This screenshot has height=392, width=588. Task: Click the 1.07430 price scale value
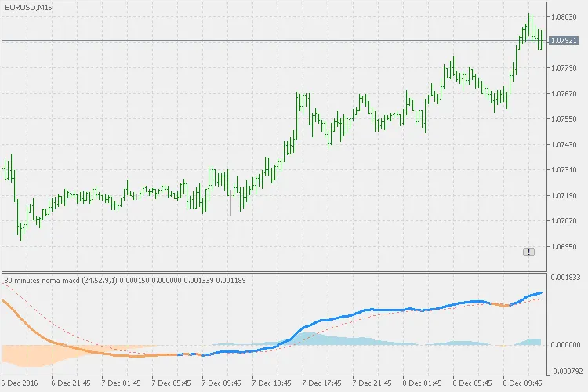coord(564,145)
